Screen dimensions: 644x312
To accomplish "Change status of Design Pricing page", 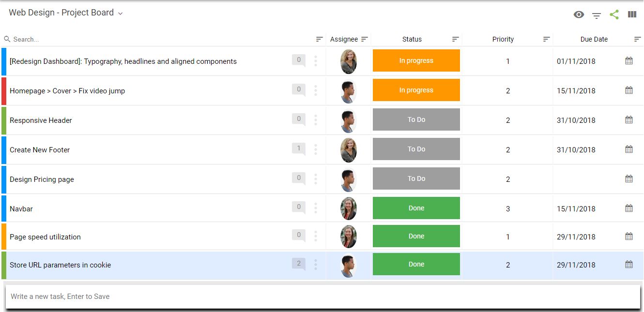I will pyautogui.click(x=416, y=178).
